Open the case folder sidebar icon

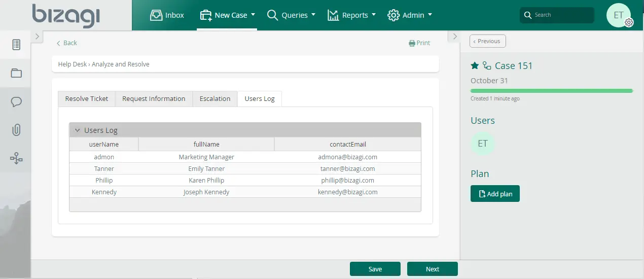point(16,73)
